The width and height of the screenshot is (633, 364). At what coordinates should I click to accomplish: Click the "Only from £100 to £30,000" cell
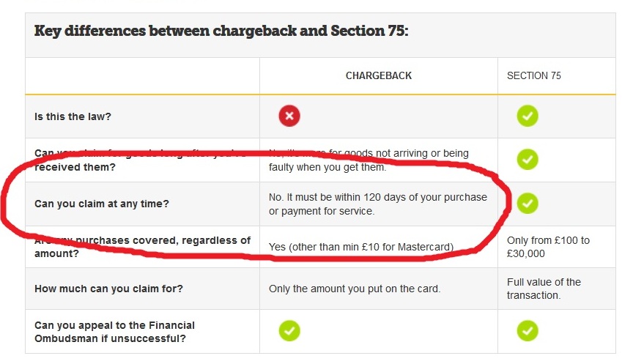548,246
